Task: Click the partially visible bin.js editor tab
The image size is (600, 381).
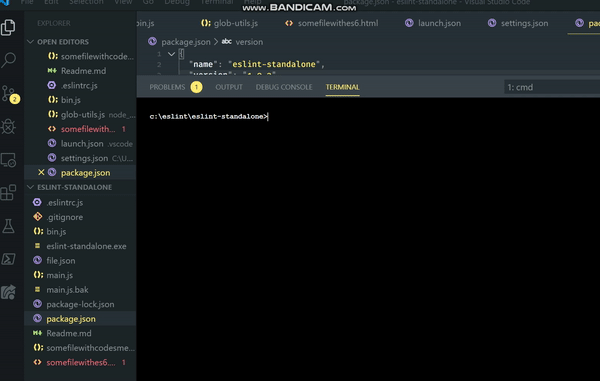Action: [x=145, y=23]
